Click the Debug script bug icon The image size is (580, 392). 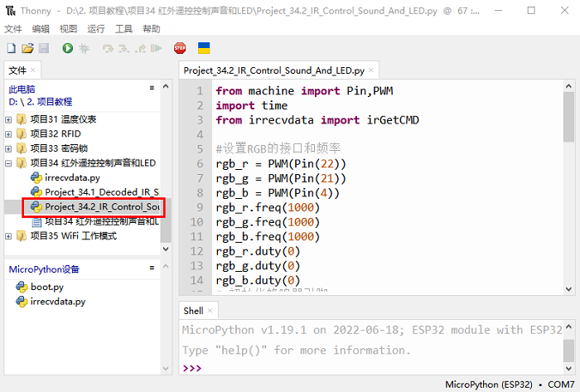84,49
